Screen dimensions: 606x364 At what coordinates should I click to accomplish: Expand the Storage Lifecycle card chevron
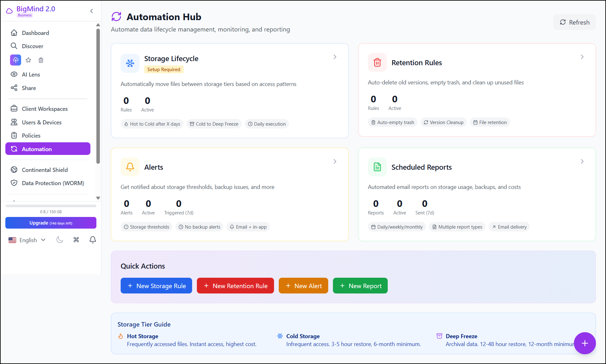(x=335, y=57)
